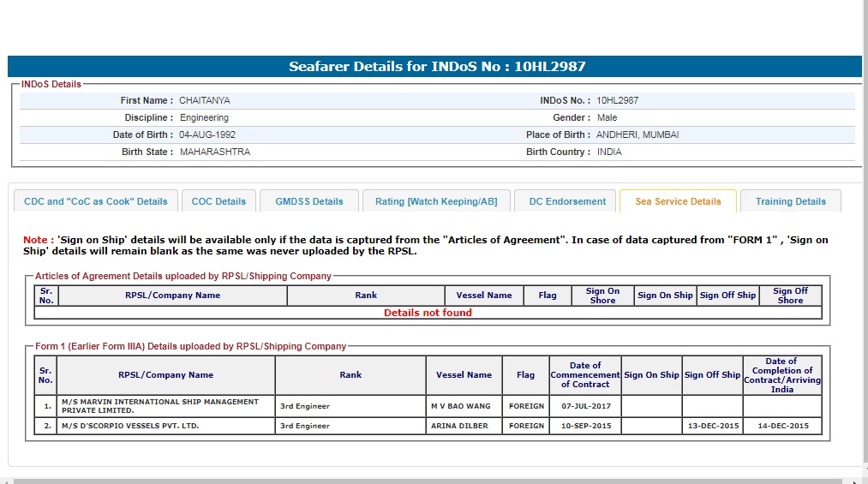Select the ARINA DILBER vessel name cell
868x484 pixels.
pyautogui.click(x=459, y=426)
